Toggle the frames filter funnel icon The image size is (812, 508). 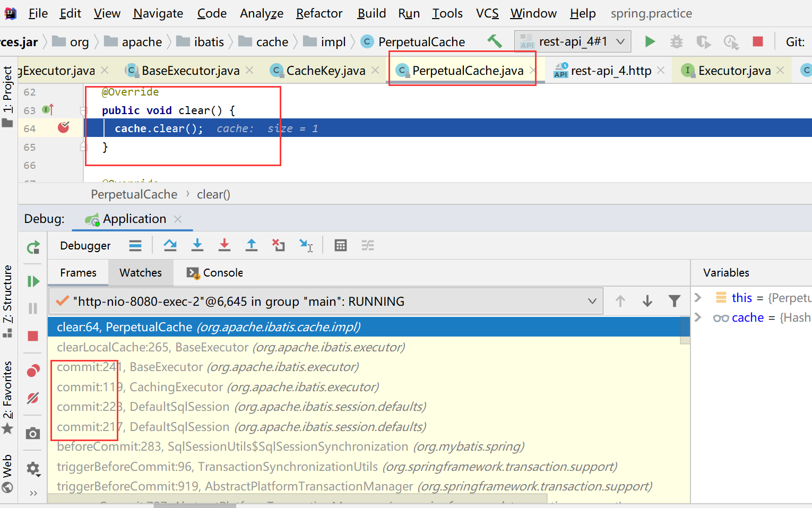click(674, 301)
